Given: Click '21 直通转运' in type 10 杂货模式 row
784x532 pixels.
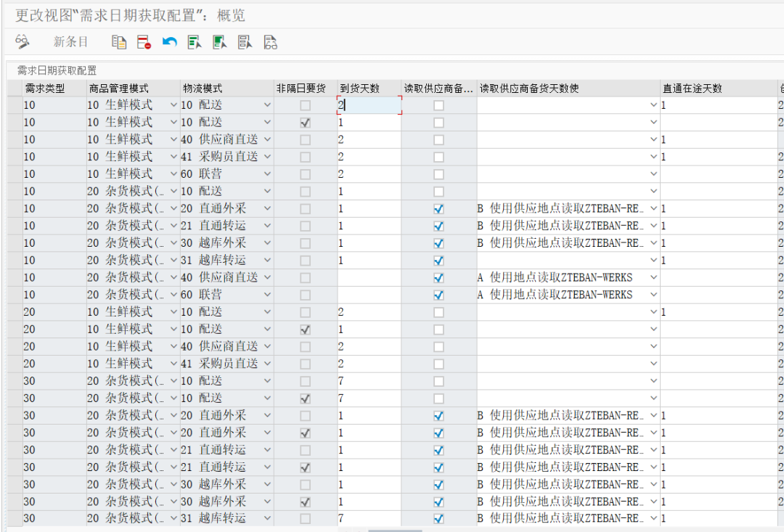Looking at the screenshot, I should 213,226.
